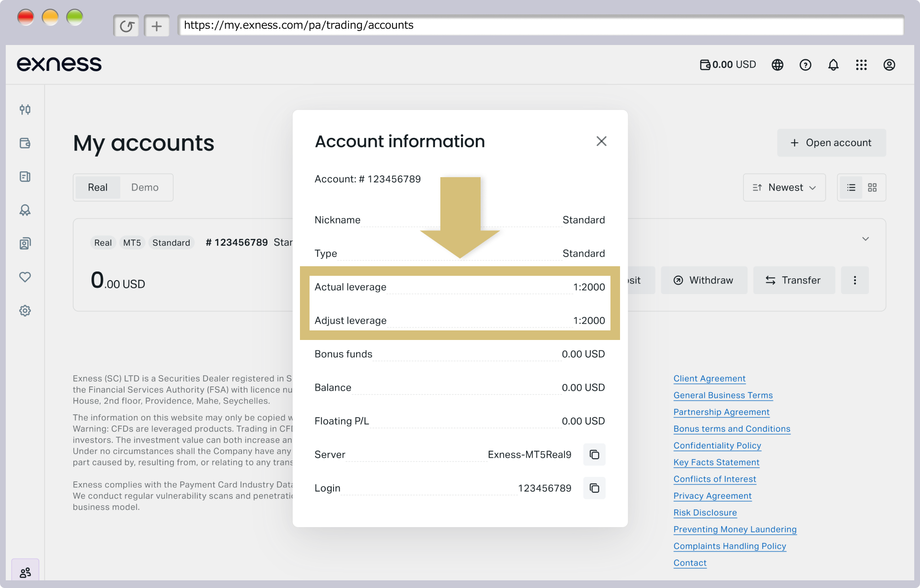
Task: Click the browser reload button
Action: click(126, 26)
